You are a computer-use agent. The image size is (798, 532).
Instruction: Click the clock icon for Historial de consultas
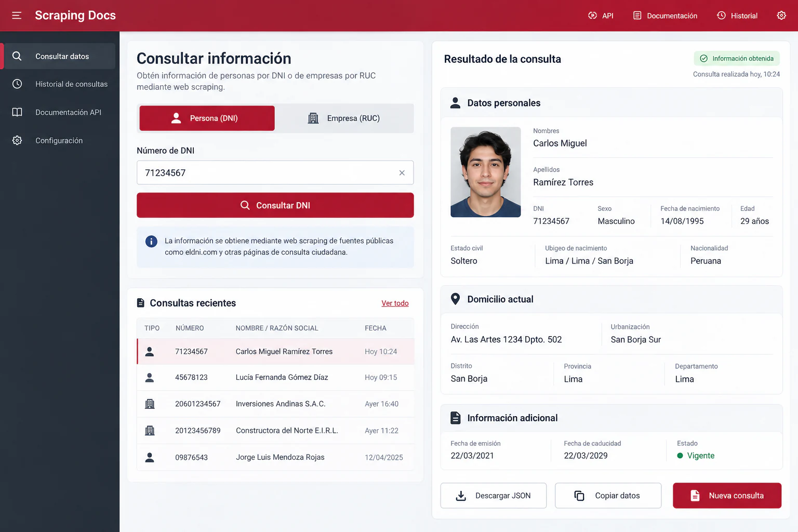[x=17, y=84]
